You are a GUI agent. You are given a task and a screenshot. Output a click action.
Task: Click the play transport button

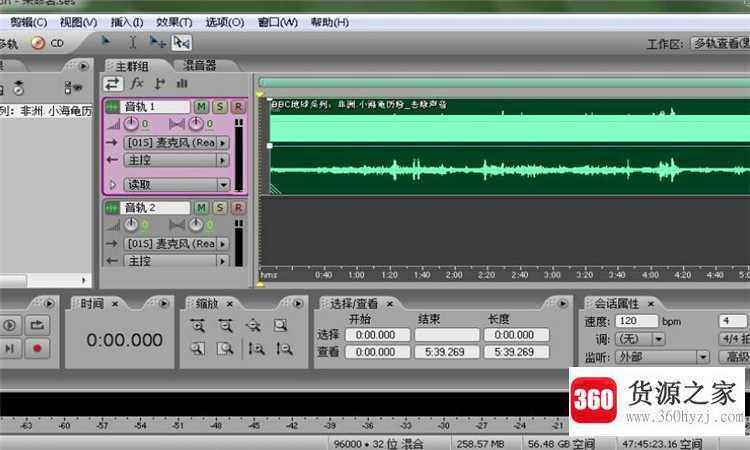click(x=9, y=325)
